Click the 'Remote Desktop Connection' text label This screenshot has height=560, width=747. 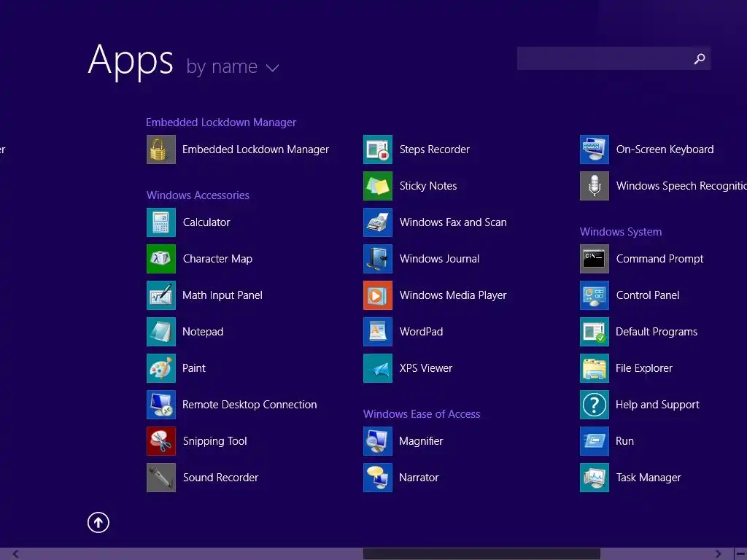(249, 405)
